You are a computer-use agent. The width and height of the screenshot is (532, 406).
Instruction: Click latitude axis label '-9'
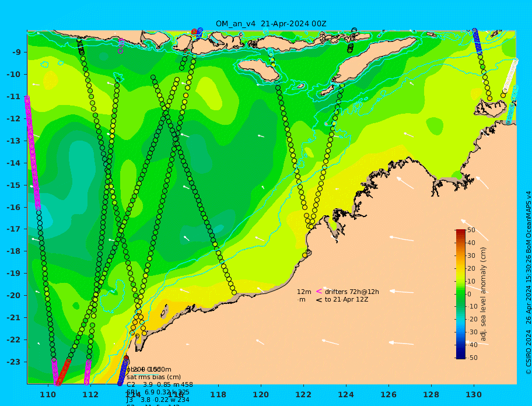click(17, 52)
